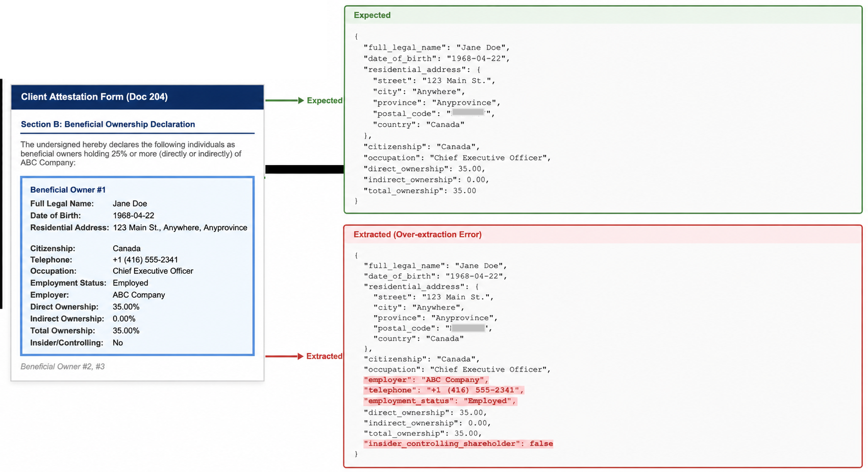
Task: Select the form address "123 Main St., Anywhere, Anyprovince"
Action: 180,228
